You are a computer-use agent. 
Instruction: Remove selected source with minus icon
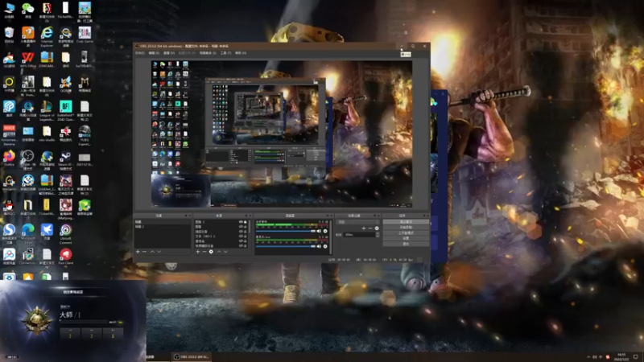click(204, 252)
